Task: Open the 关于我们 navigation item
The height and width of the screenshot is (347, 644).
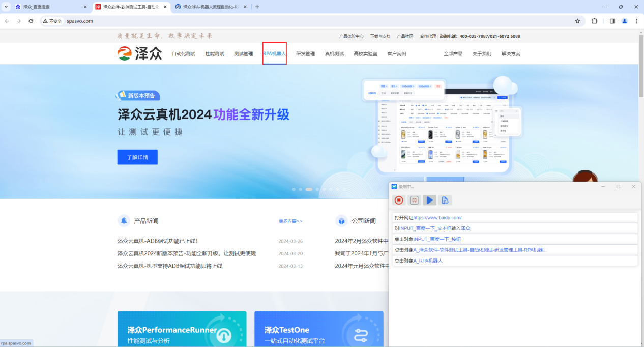Action: pos(482,54)
